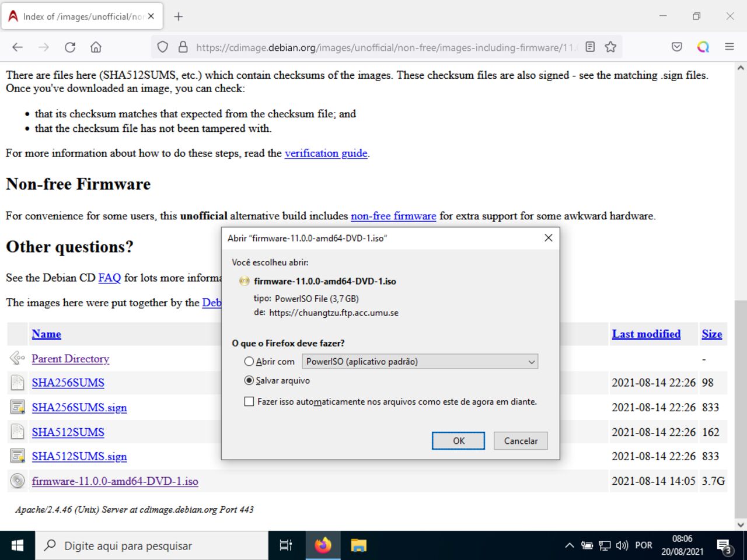747x560 pixels.
Task: View site security padlock details
Action: coord(183,47)
